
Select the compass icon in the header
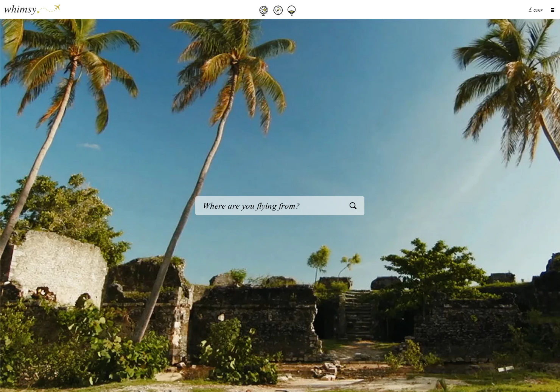pyautogui.click(x=278, y=10)
